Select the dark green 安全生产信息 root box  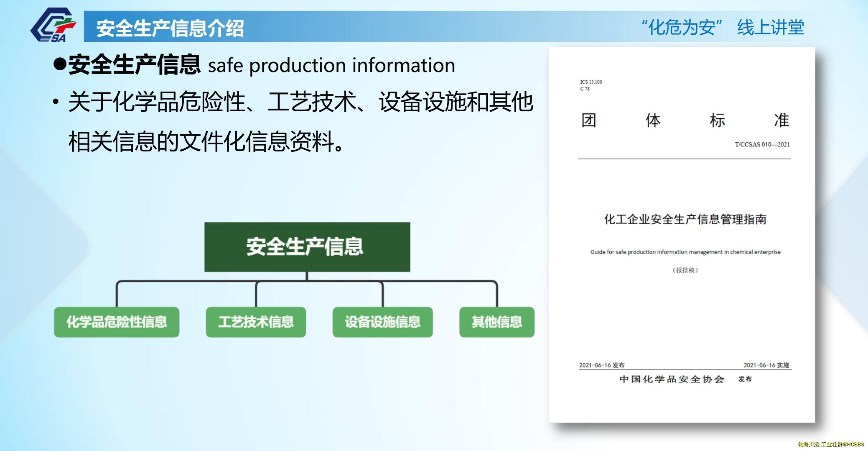(x=307, y=247)
